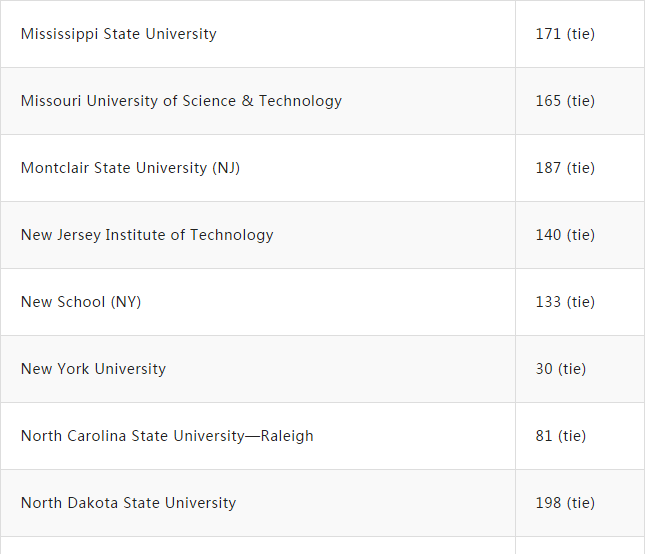Click the Mississippi State University name cell
The height and width of the screenshot is (554, 645).
tap(119, 34)
